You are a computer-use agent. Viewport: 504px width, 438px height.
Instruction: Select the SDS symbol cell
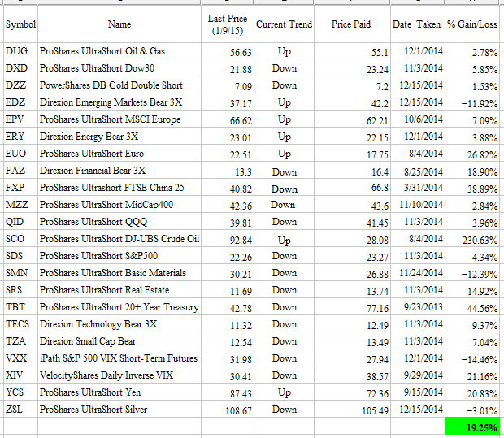pos(20,255)
